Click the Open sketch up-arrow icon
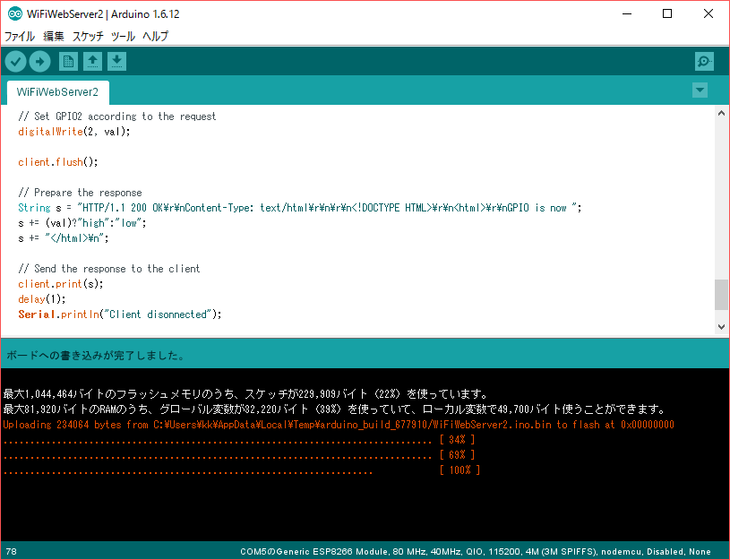Screen dimensions: 730x560 (x=92, y=62)
